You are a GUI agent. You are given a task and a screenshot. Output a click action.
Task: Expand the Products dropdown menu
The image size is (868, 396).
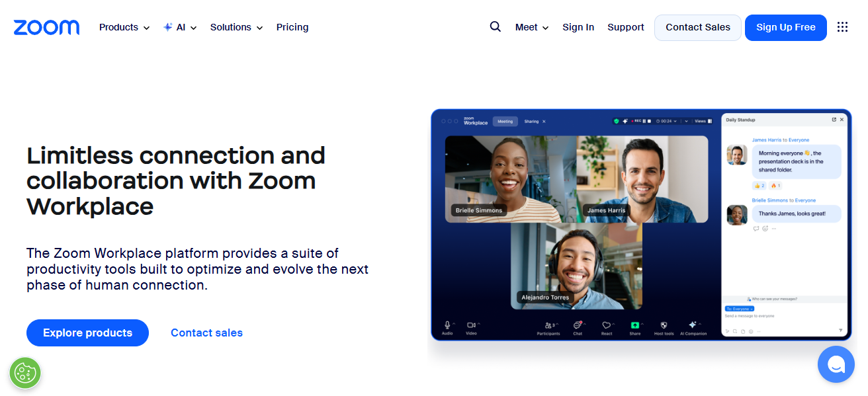(x=124, y=27)
